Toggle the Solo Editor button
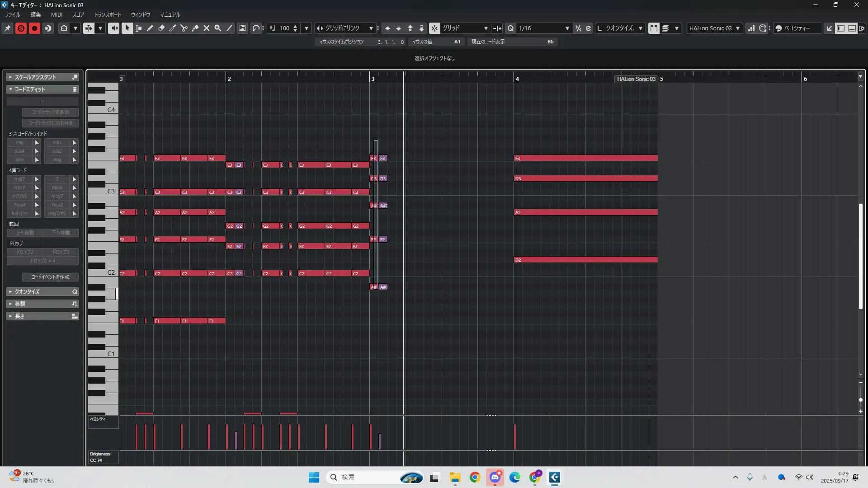 point(21,28)
